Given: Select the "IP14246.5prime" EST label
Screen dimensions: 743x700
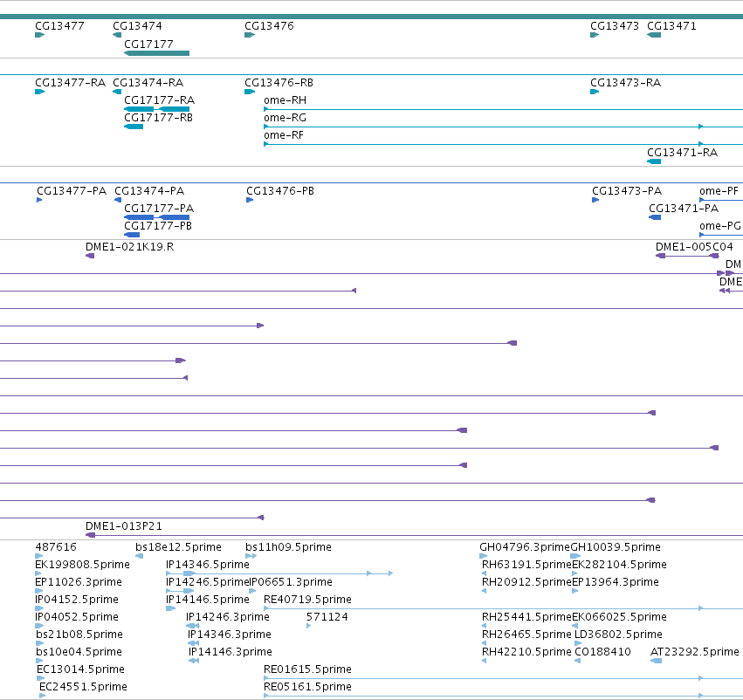Looking at the screenshot, I should point(208,582).
